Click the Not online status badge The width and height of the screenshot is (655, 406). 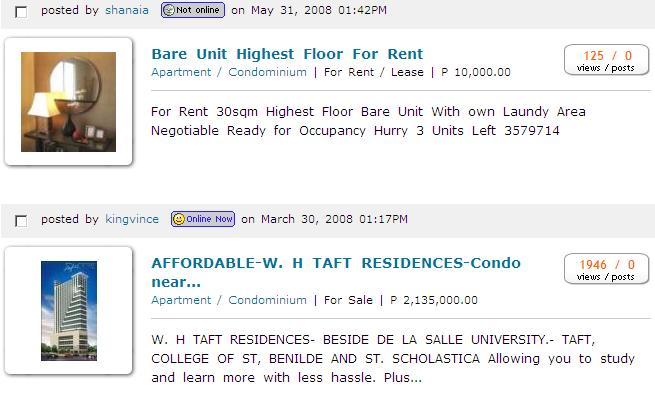pyautogui.click(x=192, y=11)
